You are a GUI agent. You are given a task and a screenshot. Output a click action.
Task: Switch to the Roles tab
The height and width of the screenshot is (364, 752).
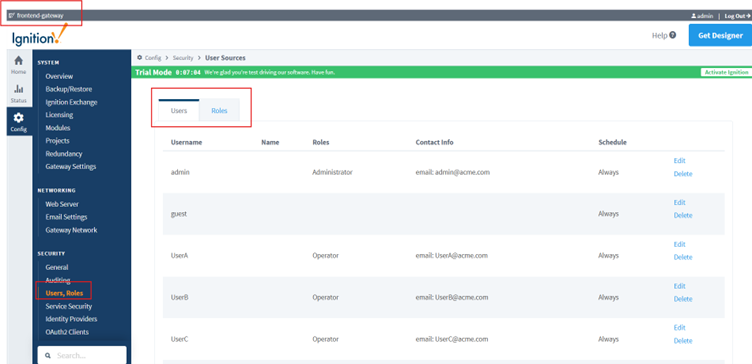click(219, 111)
